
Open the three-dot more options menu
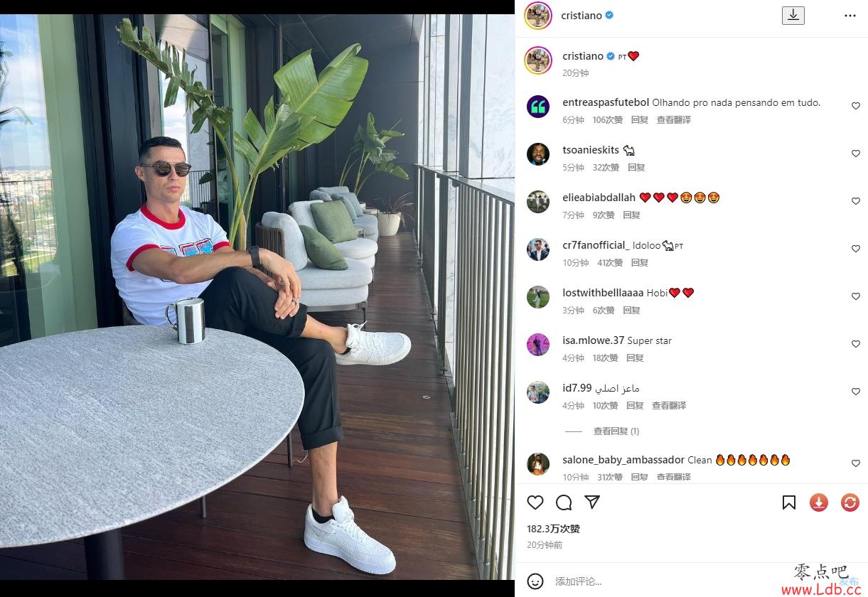tap(850, 15)
